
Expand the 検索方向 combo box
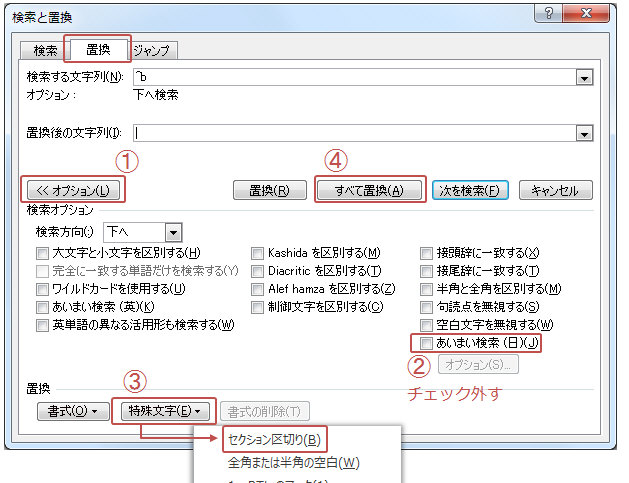point(173,232)
